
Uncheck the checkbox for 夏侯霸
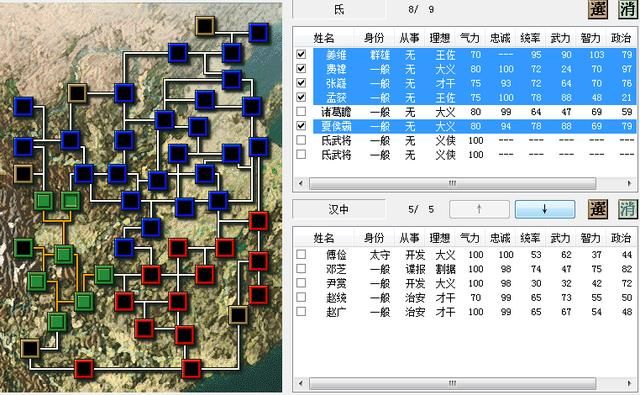tap(301, 125)
